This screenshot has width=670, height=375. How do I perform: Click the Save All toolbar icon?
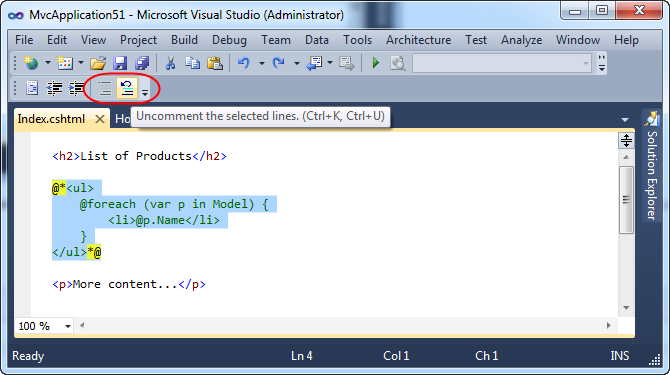142,63
